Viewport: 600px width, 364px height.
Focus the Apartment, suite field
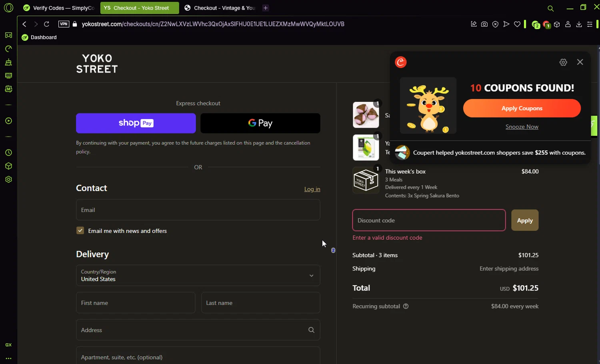tap(198, 355)
